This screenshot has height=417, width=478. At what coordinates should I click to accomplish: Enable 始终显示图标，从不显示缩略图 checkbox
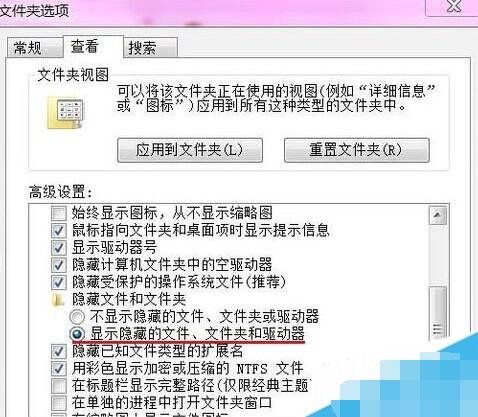58,213
